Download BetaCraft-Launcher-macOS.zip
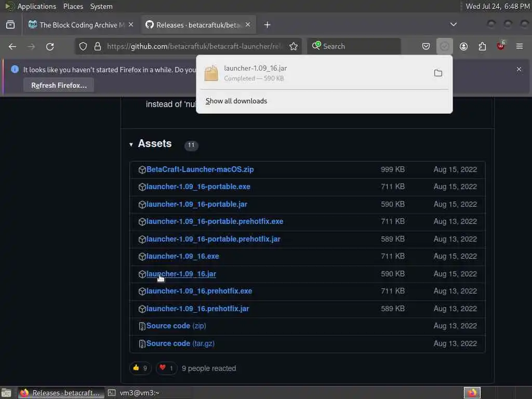The height and width of the screenshot is (399, 532). click(200, 169)
